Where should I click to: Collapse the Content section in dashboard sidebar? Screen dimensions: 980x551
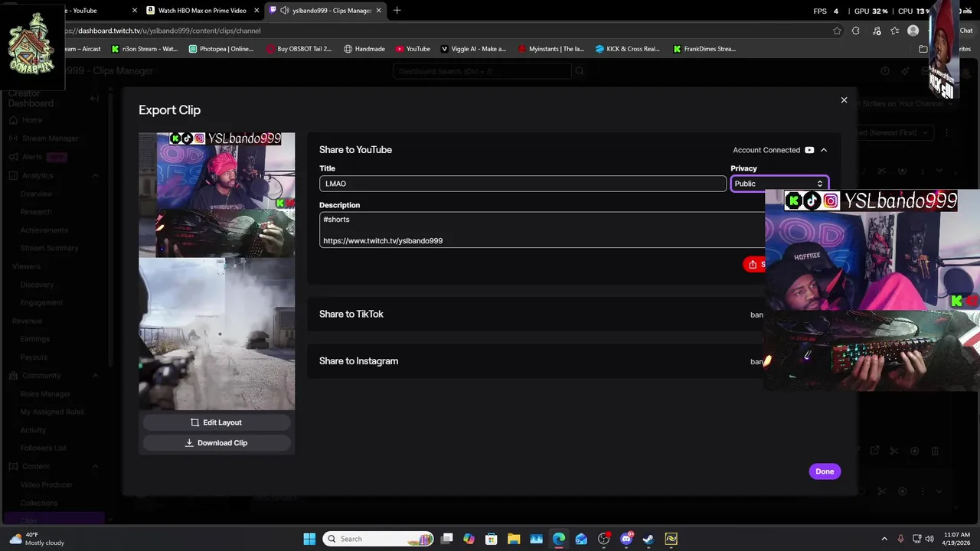coord(96,467)
